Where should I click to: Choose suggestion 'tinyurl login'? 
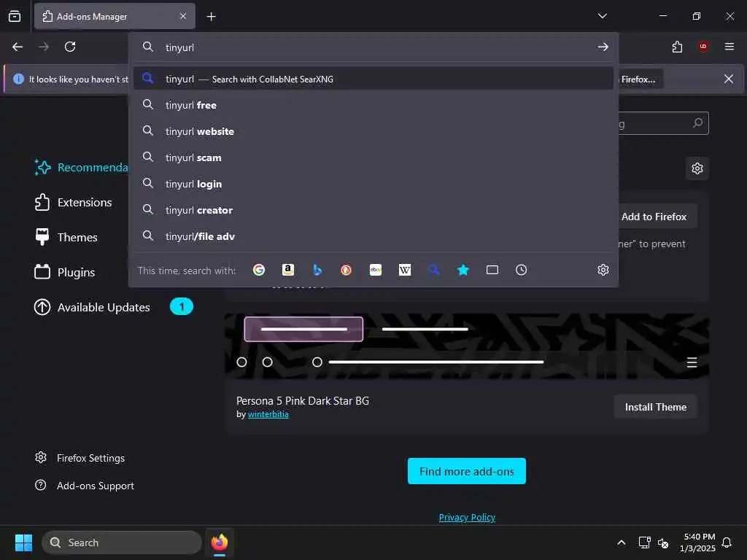[373, 184]
